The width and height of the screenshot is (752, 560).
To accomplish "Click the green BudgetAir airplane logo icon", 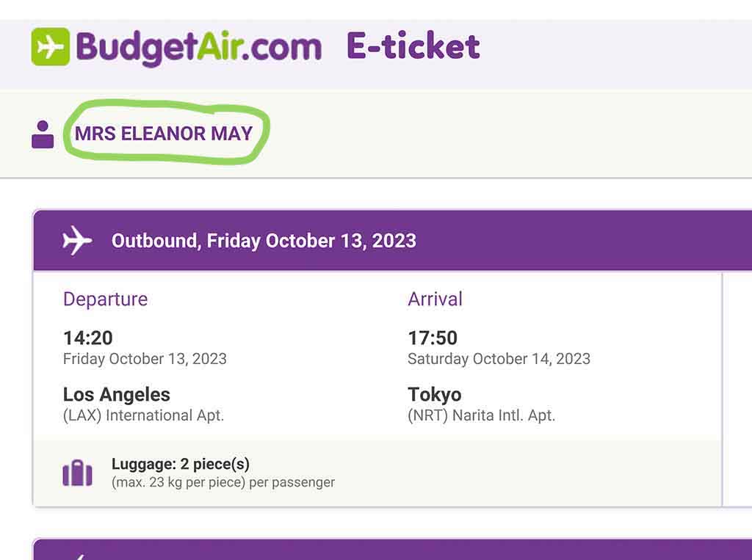I will [51, 46].
